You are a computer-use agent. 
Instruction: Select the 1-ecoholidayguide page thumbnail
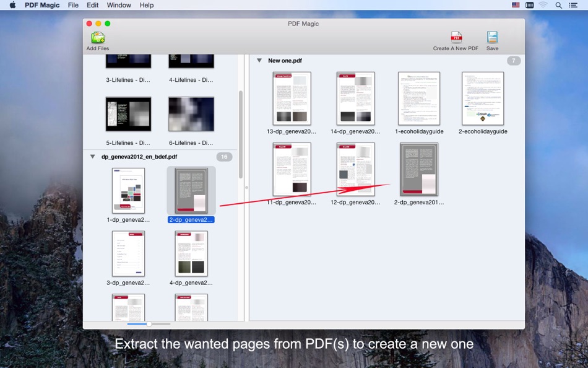(x=419, y=99)
